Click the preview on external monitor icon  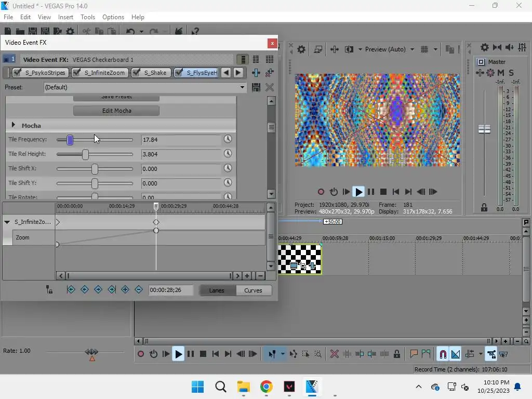coord(318,49)
